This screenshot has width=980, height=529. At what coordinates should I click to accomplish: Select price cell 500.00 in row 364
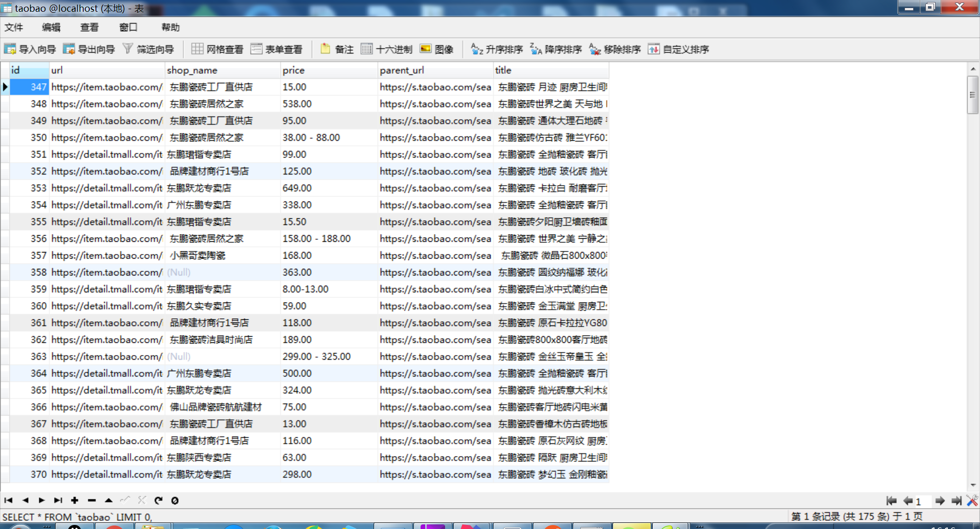[x=329, y=373]
